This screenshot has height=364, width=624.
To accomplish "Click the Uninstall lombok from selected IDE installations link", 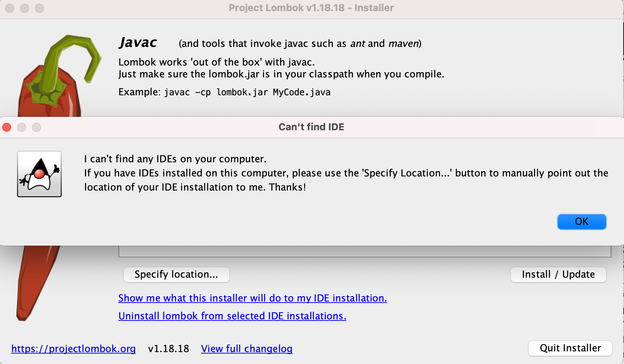I will [232, 316].
